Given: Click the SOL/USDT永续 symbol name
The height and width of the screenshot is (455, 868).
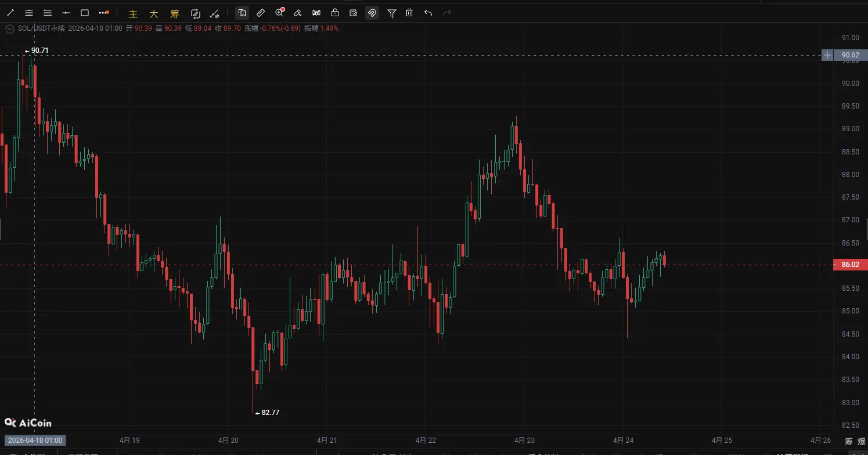Looking at the screenshot, I should 42,28.
